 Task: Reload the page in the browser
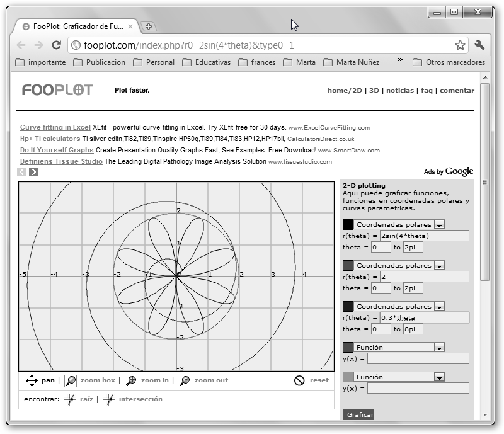point(56,45)
